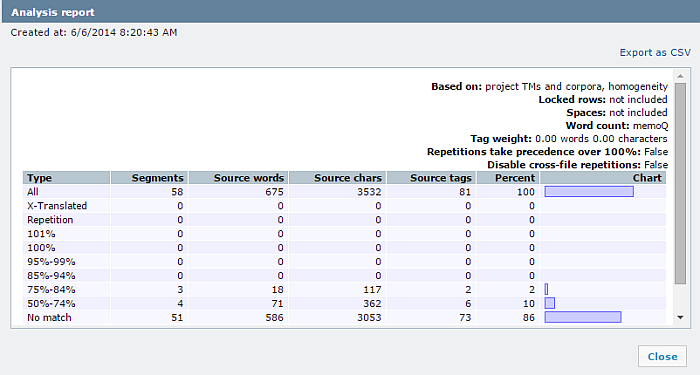Image resolution: width=700 pixels, height=375 pixels.
Task: Click the 'All' row label
Action: click(x=33, y=192)
